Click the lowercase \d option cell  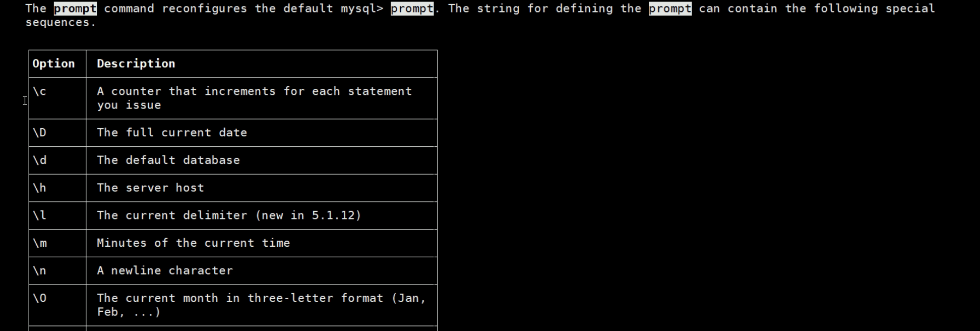tap(39, 160)
